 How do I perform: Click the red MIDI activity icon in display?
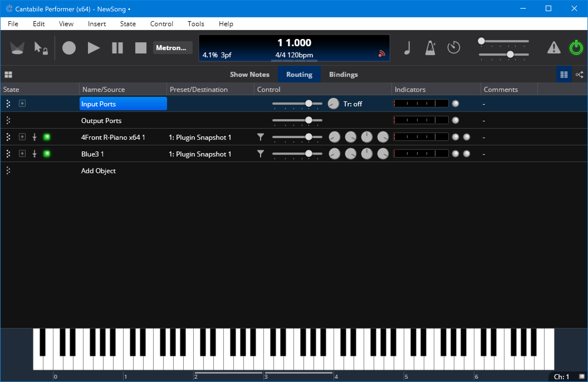click(382, 53)
